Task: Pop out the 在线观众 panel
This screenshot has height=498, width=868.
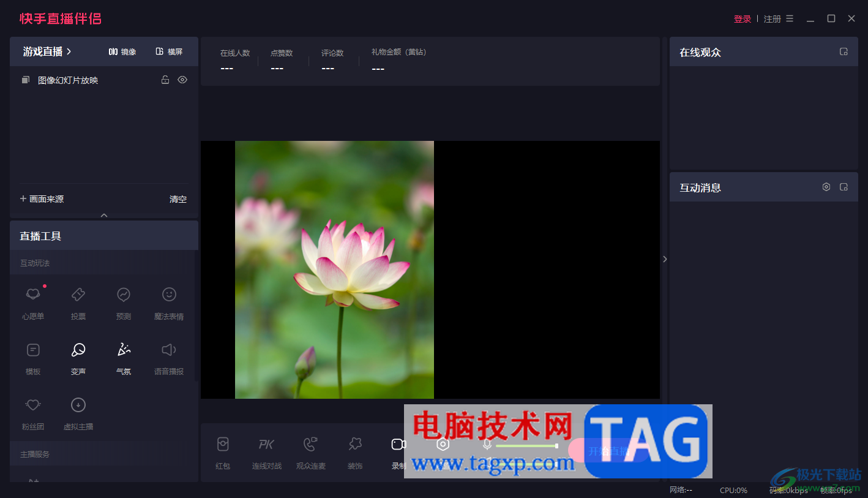Action: click(x=844, y=52)
